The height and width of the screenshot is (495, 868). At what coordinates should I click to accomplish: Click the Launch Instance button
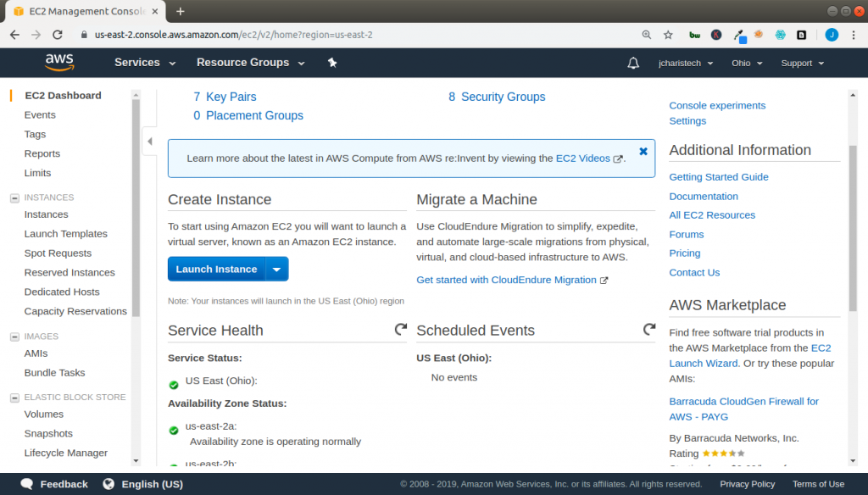click(x=216, y=269)
